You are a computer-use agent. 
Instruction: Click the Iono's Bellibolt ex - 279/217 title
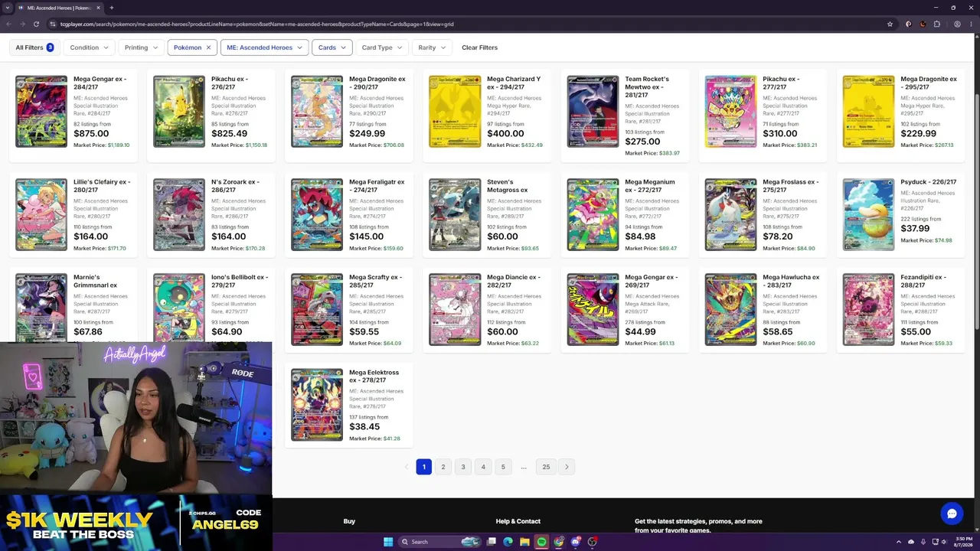pos(240,282)
